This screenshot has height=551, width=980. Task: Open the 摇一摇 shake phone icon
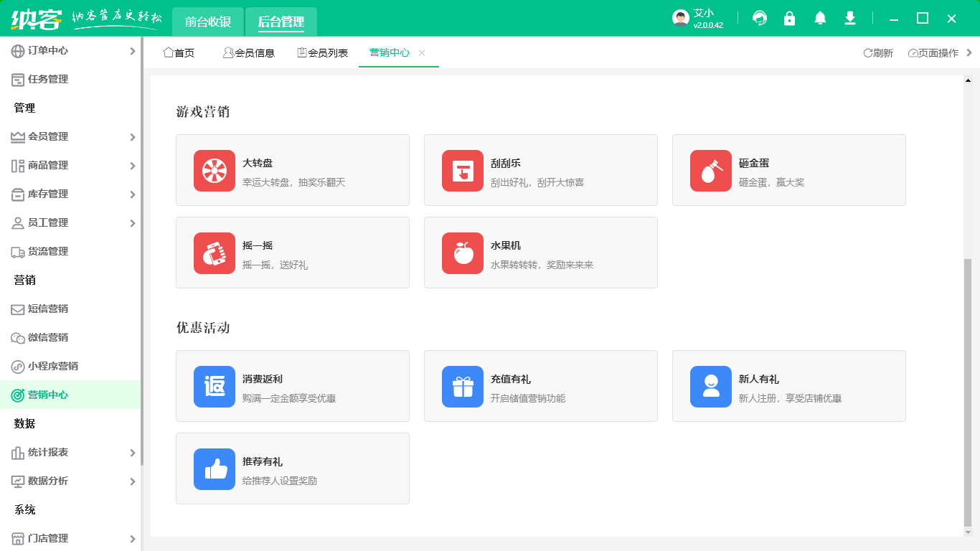(x=215, y=253)
